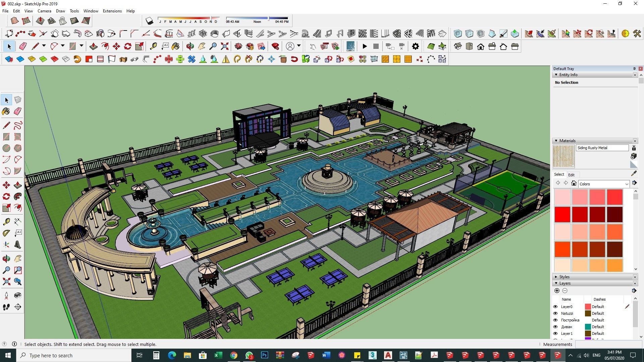Switch to X-ray face style cube icon

coord(458,34)
